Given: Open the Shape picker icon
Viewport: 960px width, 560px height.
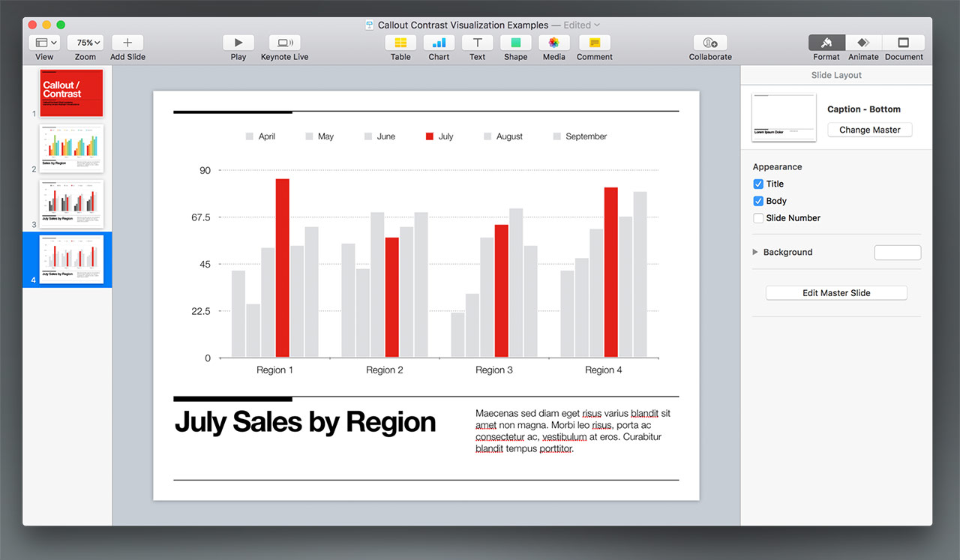Looking at the screenshot, I should tap(515, 43).
